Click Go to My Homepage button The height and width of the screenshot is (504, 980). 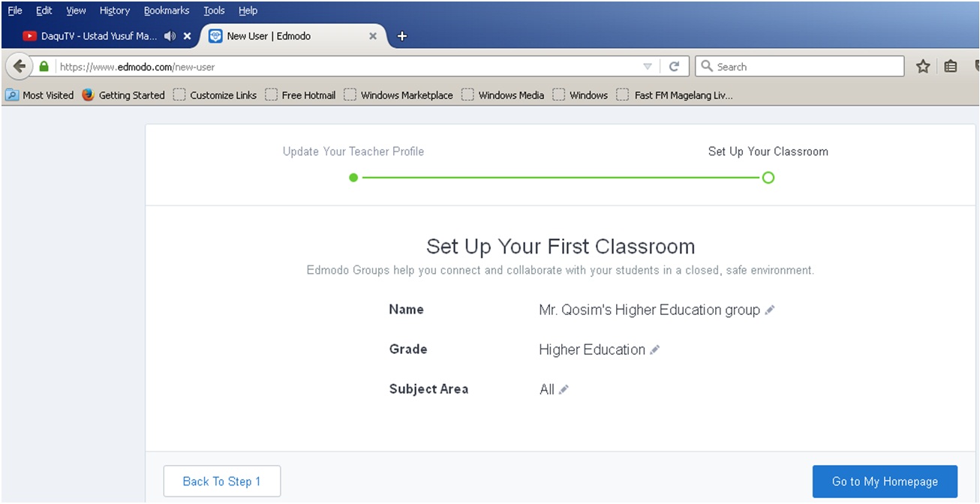(885, 481)
